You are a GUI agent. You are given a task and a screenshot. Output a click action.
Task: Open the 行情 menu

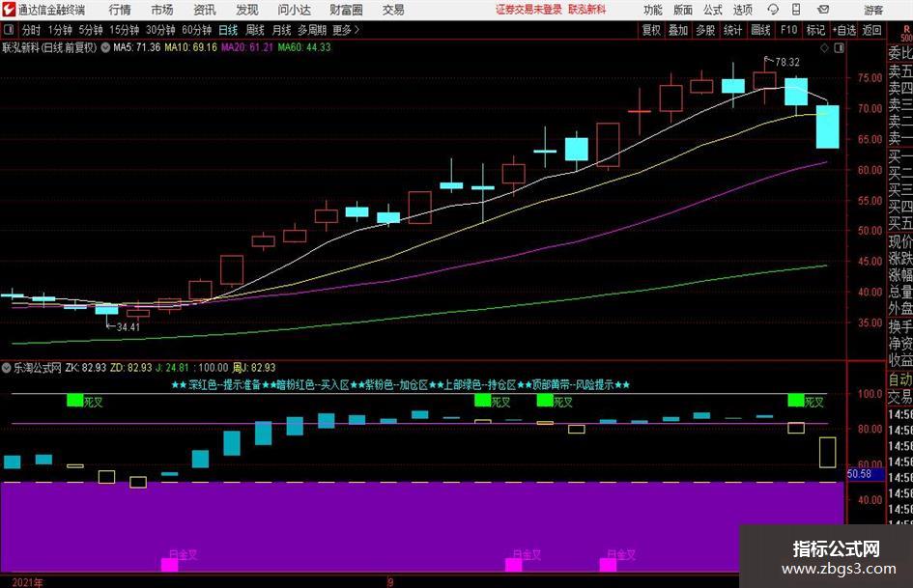click(x=120, y=10)
